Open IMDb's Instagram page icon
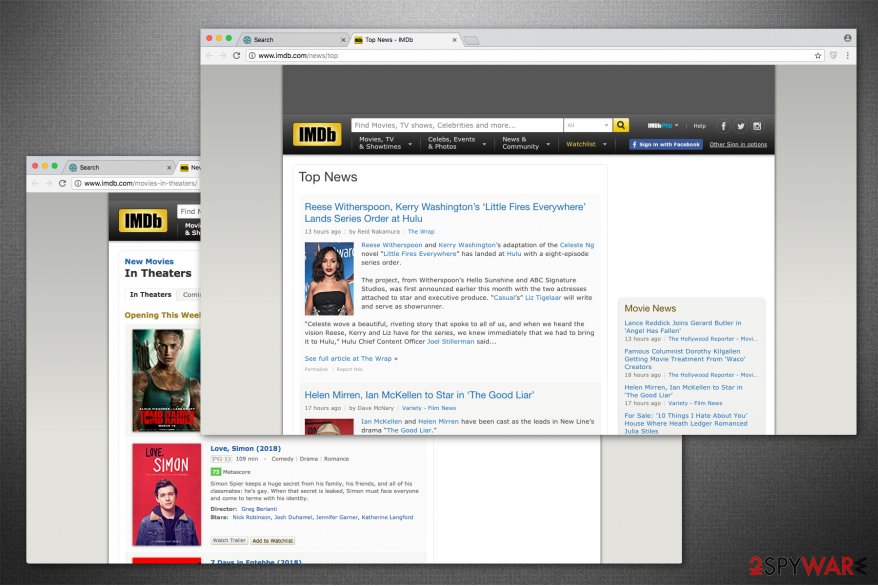 click(x=757, y=126)
